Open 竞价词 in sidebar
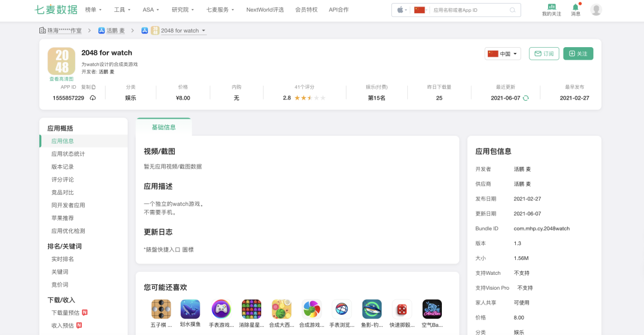The image size is (644, 335). click(x=60, y=284)
